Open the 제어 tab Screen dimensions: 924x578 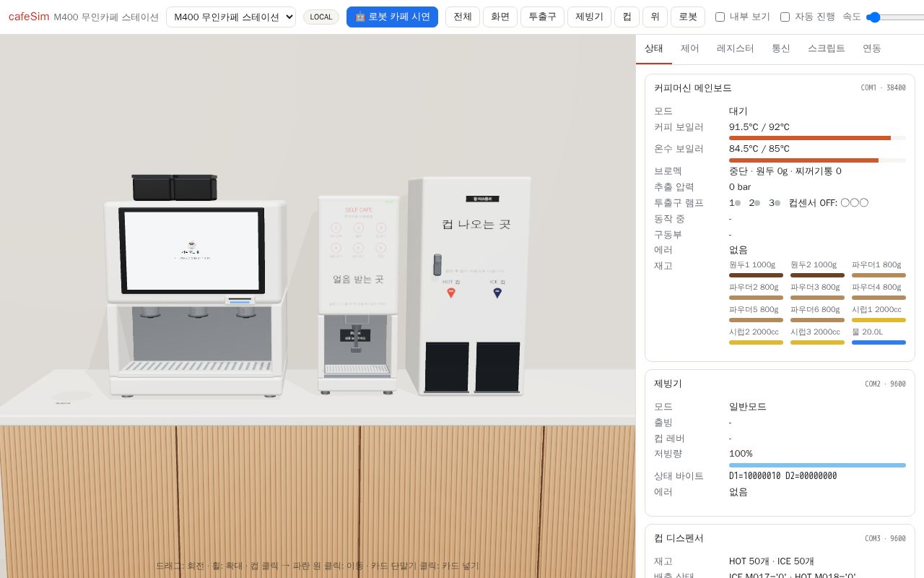pos(690,48)
